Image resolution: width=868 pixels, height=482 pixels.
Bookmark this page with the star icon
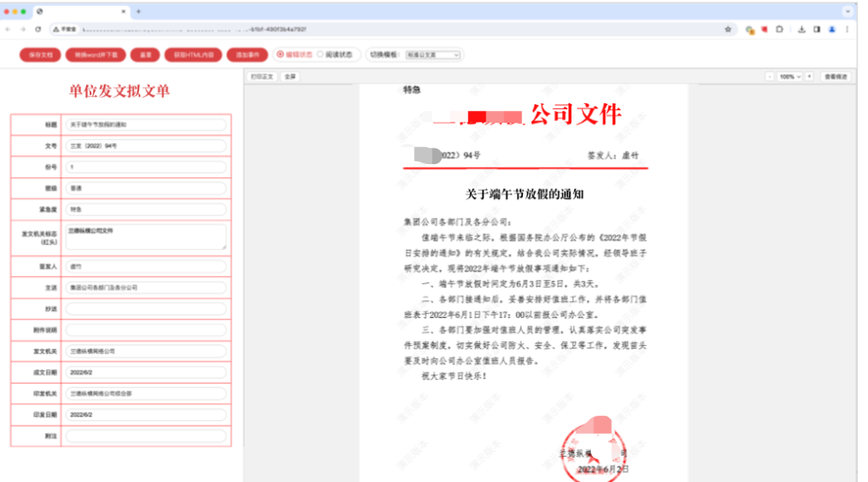pyautogui.click(x=728, y=30)
